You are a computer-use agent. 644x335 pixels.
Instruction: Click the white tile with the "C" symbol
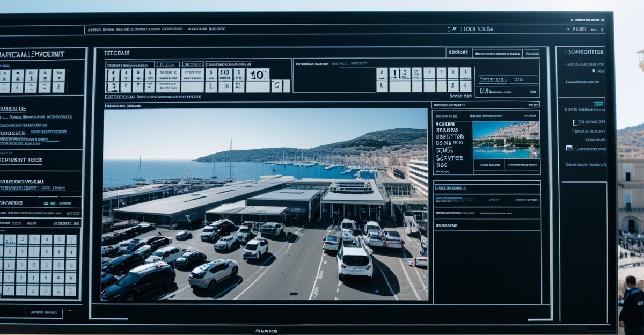click(276, 86)
